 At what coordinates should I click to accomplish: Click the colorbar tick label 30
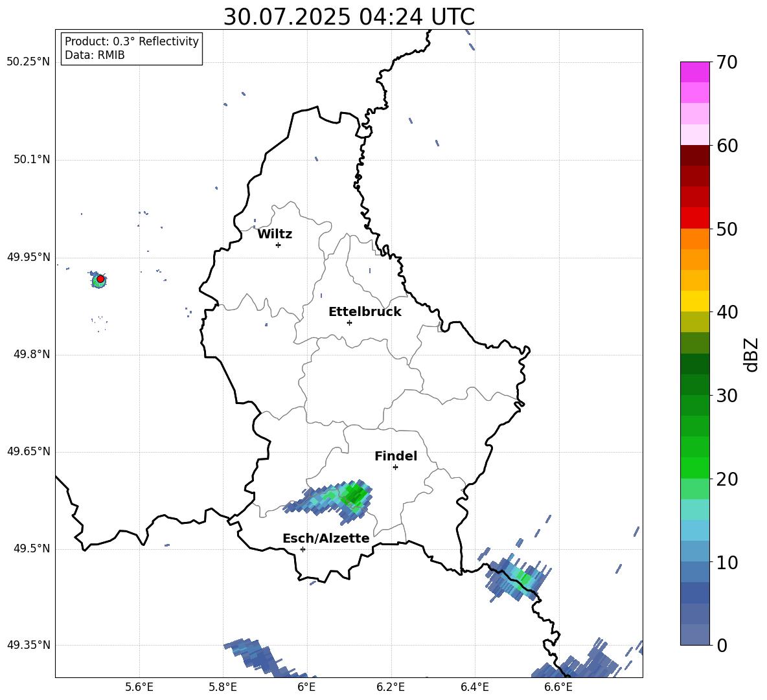(727, 396)
